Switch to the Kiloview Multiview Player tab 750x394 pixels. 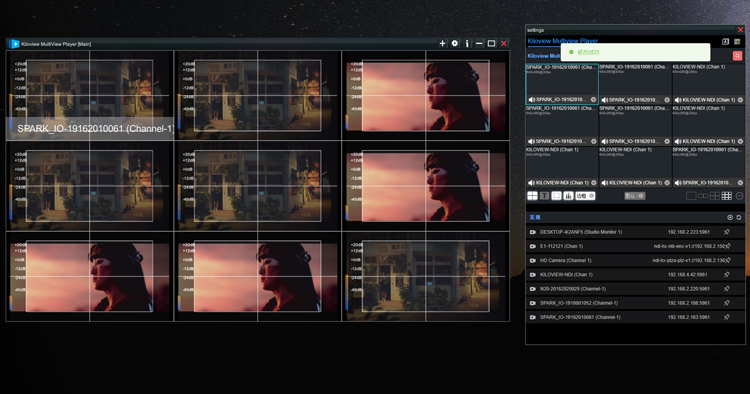[x=562, y=41]
